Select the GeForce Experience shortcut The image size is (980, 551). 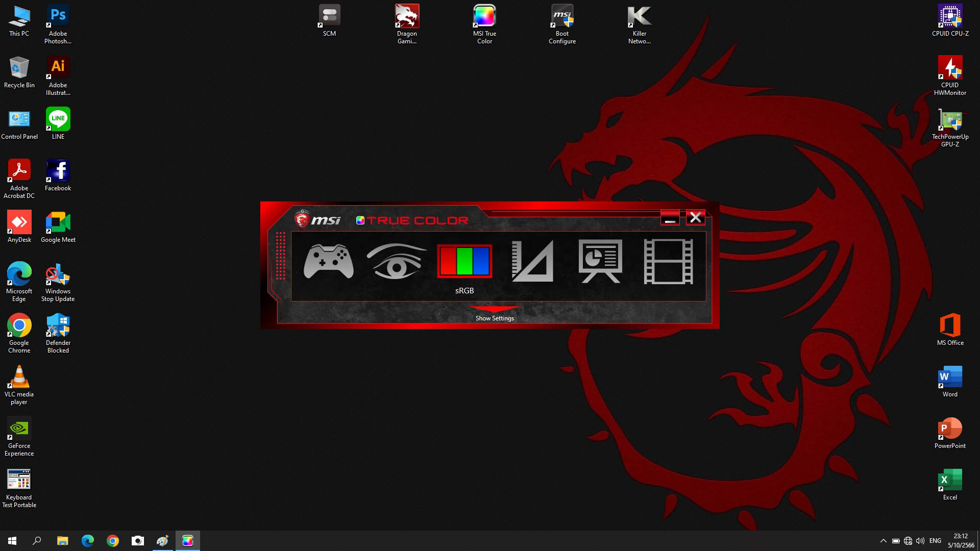[19, 436]
